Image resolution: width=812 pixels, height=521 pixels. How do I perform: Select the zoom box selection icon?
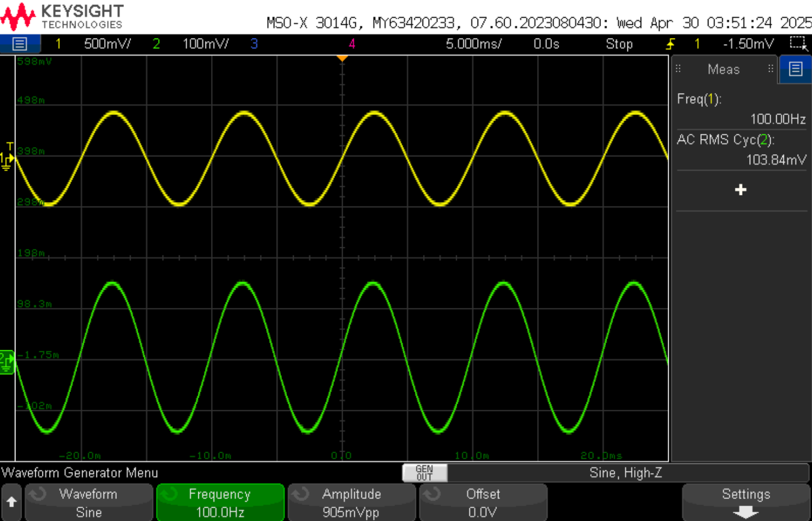tap(798, 44)
